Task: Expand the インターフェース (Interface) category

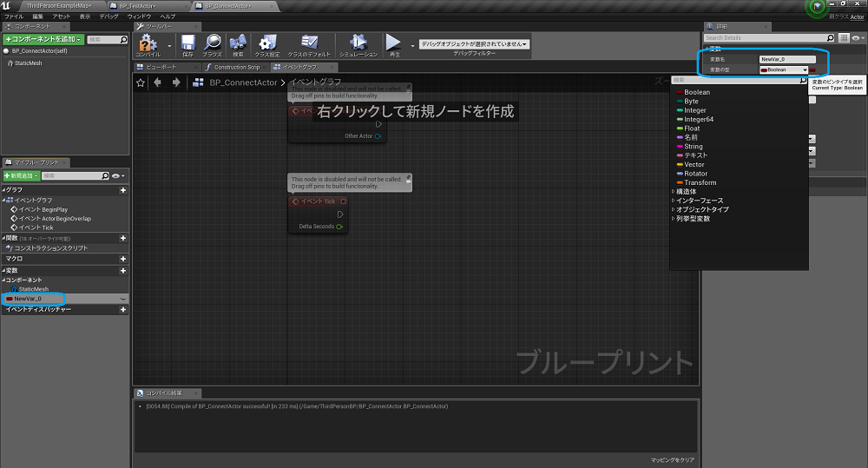Action: pos(674,201)
